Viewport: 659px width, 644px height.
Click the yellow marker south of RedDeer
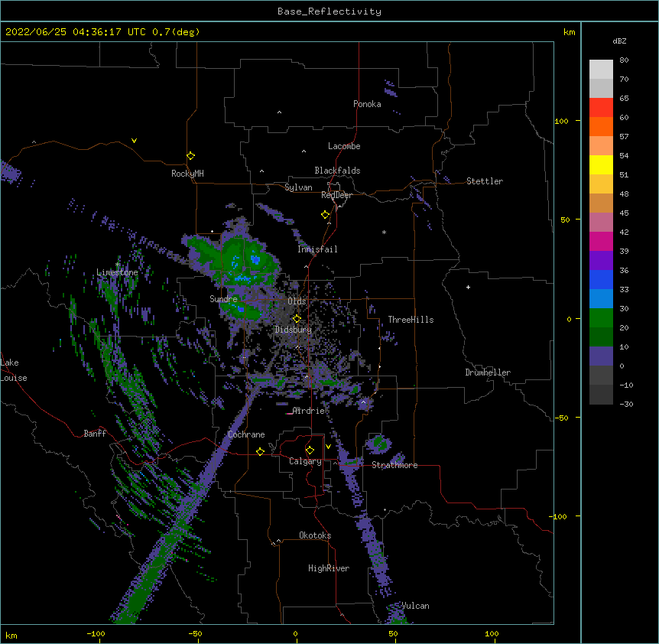pyautogui.click(x=325, y=214)
